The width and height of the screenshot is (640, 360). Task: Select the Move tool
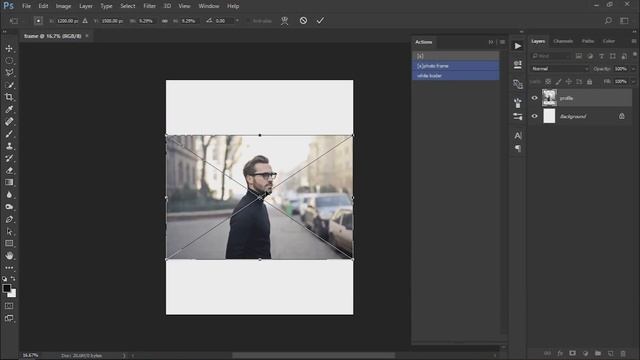tap(9, 49)
